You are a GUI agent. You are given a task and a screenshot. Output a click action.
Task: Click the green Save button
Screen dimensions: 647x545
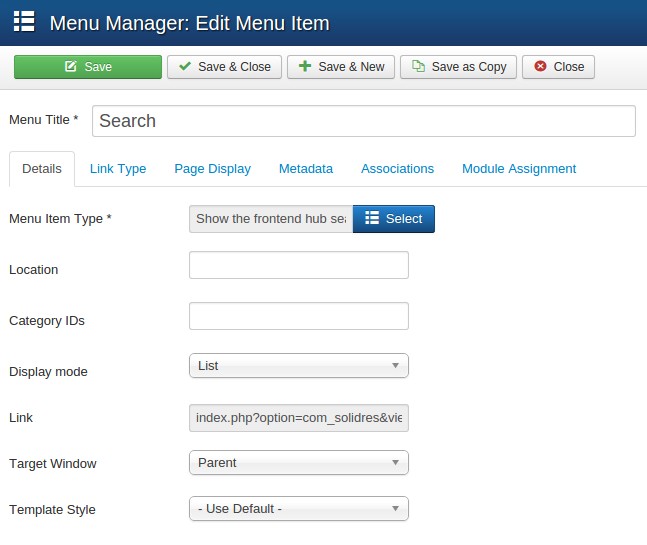[x=88, y=67]
